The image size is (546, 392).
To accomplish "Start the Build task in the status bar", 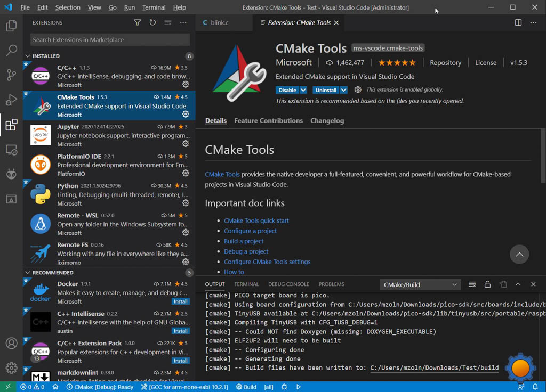I will [246, 387].
